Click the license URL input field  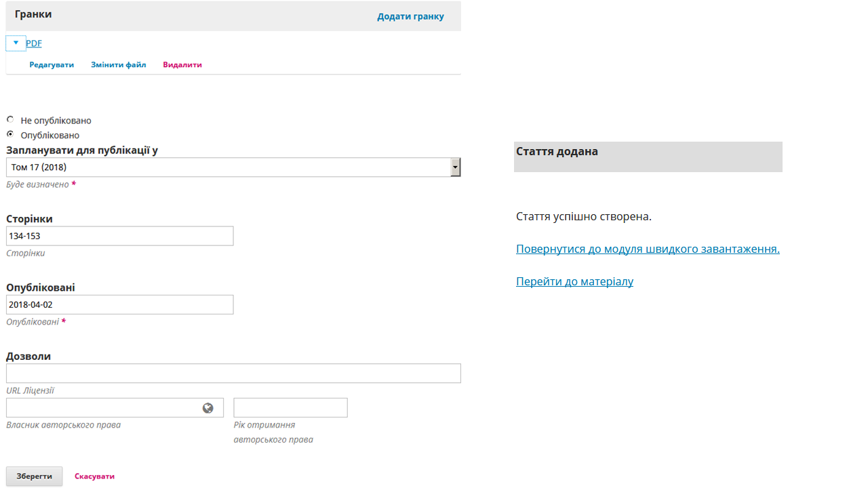[x=233, y=373]
